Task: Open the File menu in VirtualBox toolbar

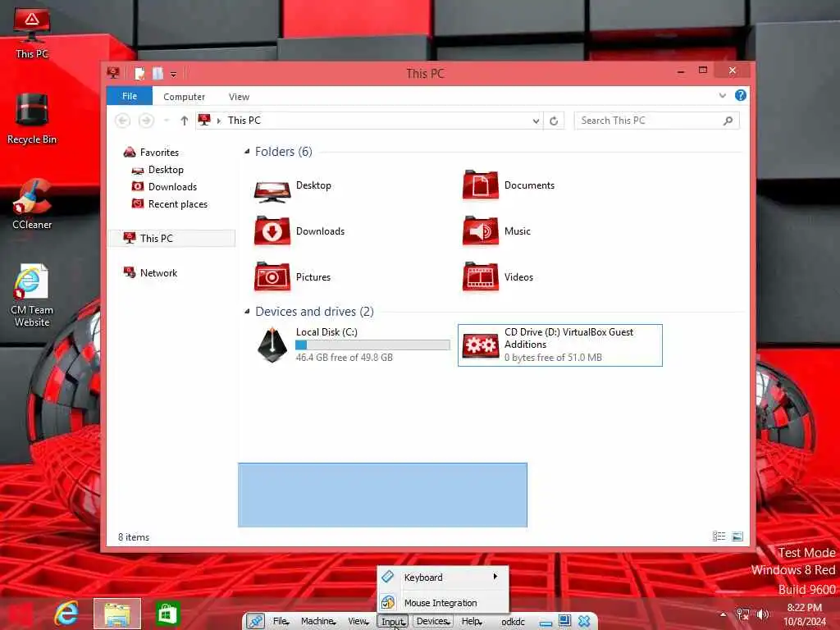Action: tap(281, 622)
